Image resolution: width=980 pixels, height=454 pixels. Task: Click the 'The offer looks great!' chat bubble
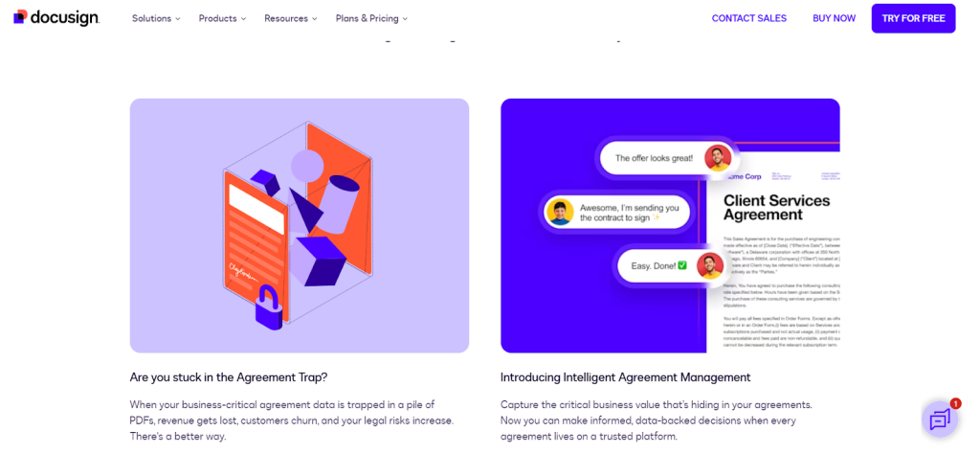coord(667,158)
